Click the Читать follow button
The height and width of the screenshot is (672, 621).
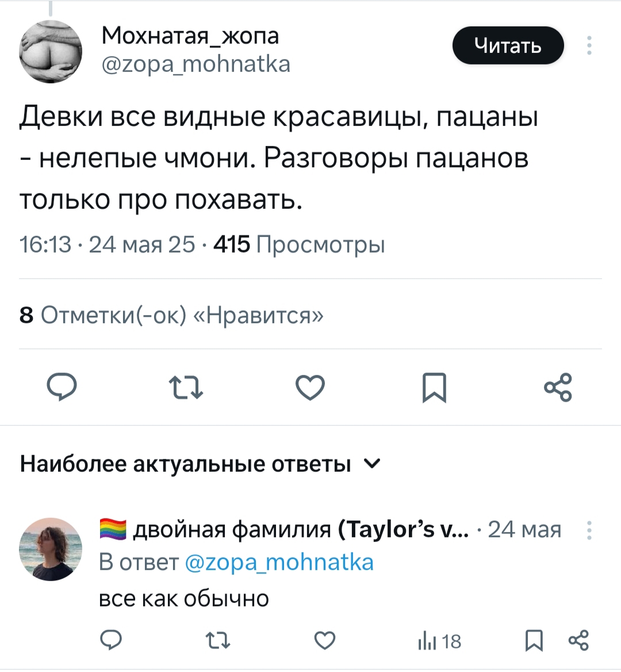[x=508, y=45]
